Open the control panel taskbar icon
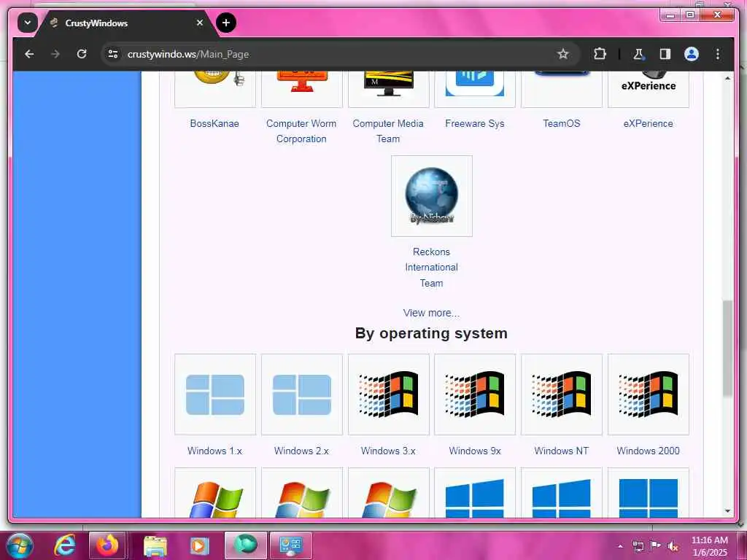Viewport: 747px width, 560px height. [x=291, y=545]
